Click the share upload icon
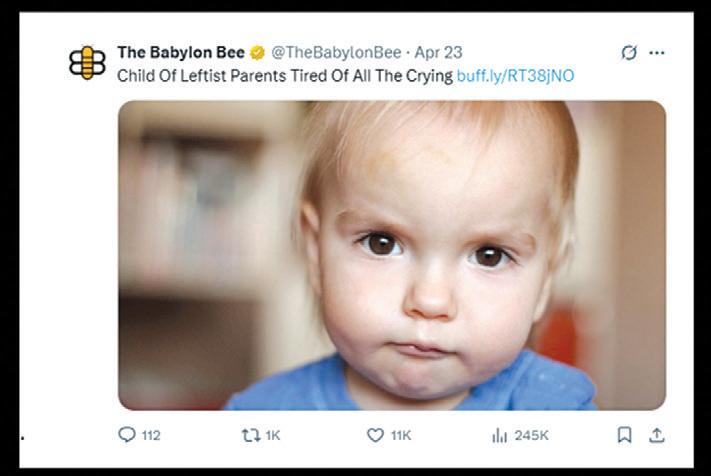 coord(656,435)
